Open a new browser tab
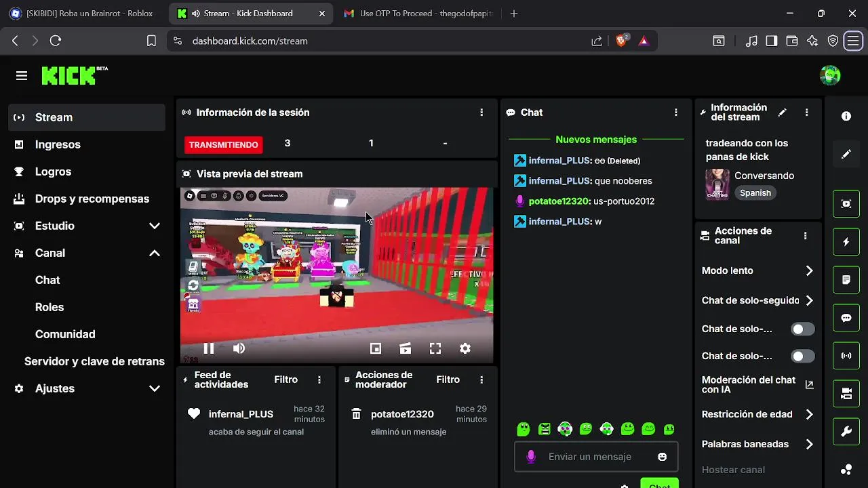The height and width of the screenshot is (488, 868). [x=514, y=14]
